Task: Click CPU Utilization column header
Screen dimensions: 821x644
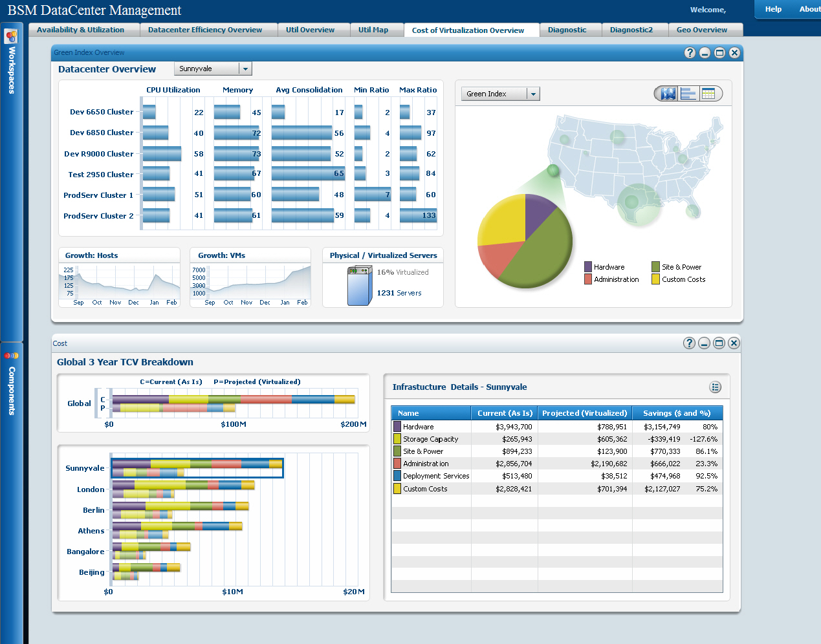Action: click(x=173, y=90)
